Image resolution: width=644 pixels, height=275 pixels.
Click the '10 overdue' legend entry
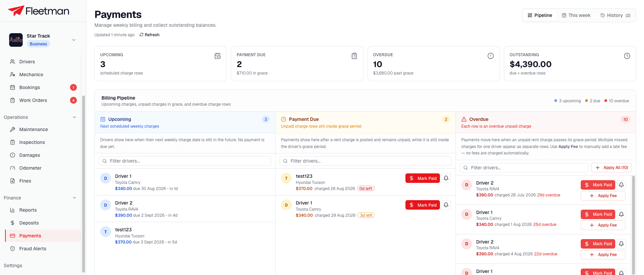tap(617, 101)
